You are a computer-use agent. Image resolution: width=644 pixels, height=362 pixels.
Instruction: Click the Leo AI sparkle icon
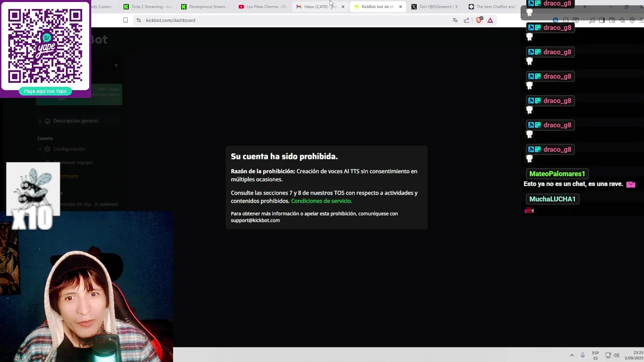coord(622,20)
